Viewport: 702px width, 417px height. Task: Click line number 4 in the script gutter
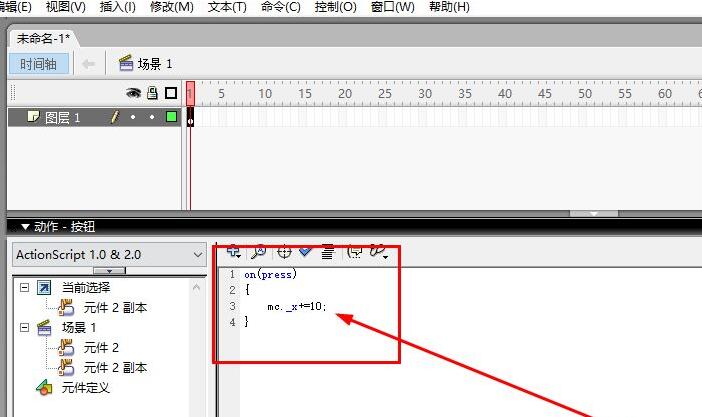click(x=232, y=322)
